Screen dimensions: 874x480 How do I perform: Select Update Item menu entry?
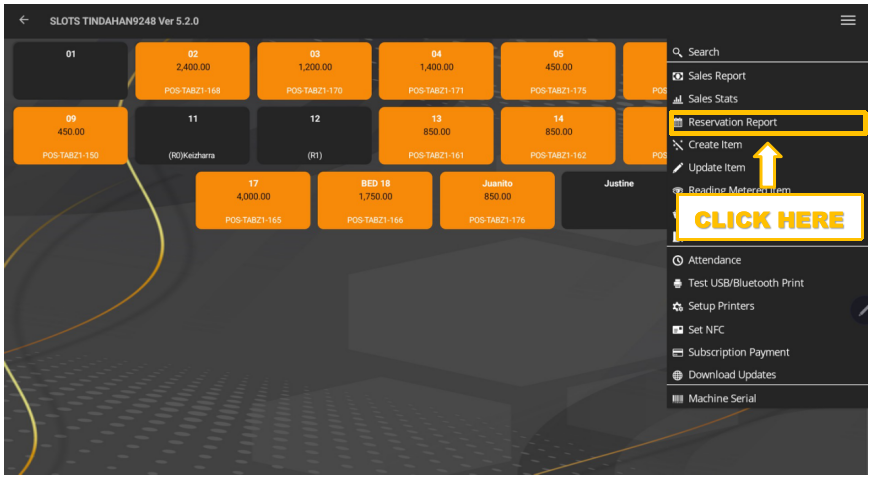716,168
